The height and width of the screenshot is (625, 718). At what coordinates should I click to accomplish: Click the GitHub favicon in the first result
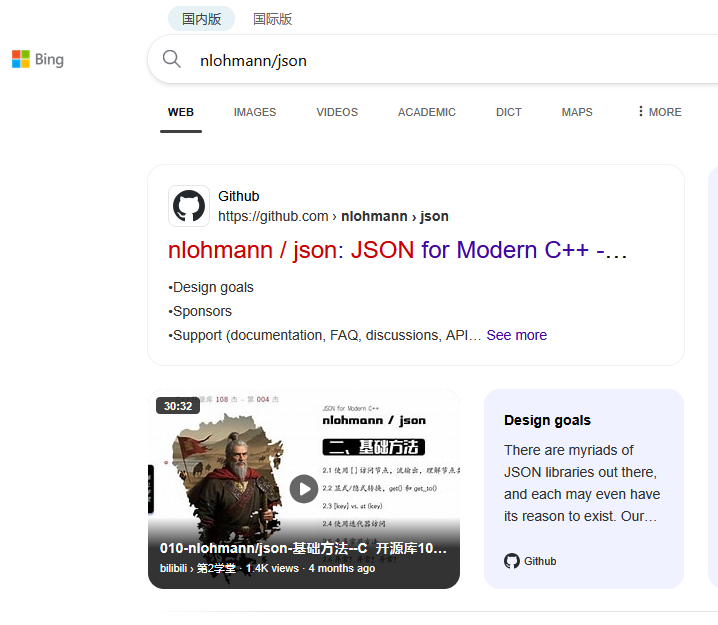(x=189, y=206)
